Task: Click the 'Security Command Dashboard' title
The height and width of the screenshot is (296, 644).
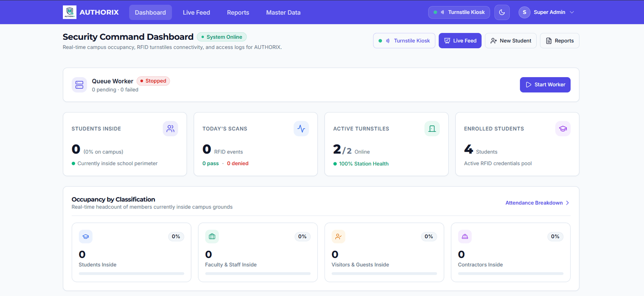Action: click(x=128, y=37)
